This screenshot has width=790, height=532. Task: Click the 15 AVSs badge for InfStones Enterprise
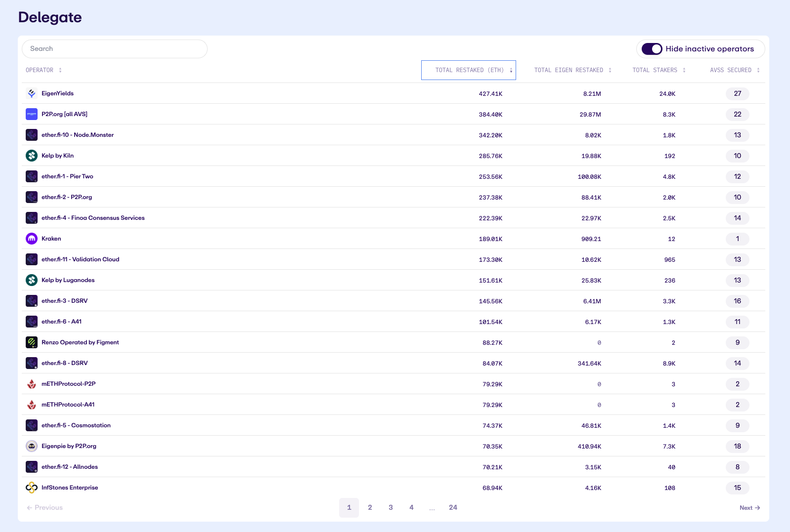pos(738,488)
